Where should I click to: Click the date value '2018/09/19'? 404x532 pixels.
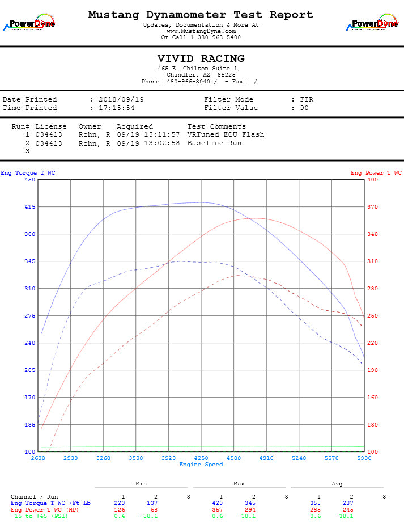[x=121, y=99]
